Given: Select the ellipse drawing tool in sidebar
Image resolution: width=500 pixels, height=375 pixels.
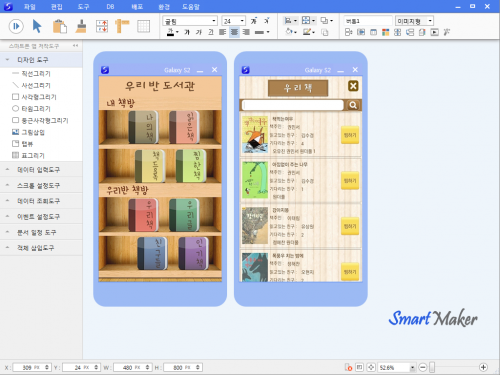Looking at the screenshot, I should tap(31, 109).
